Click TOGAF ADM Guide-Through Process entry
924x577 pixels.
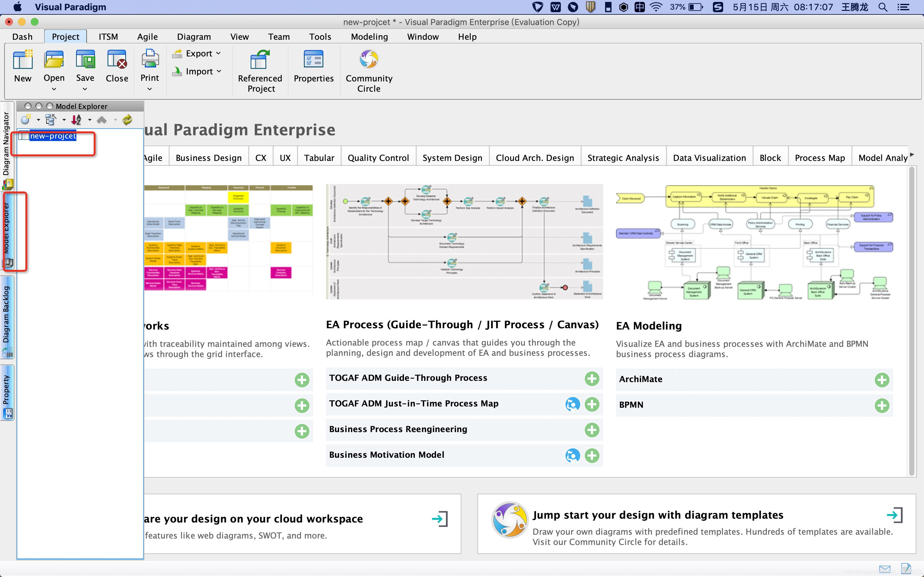point(408,378)
